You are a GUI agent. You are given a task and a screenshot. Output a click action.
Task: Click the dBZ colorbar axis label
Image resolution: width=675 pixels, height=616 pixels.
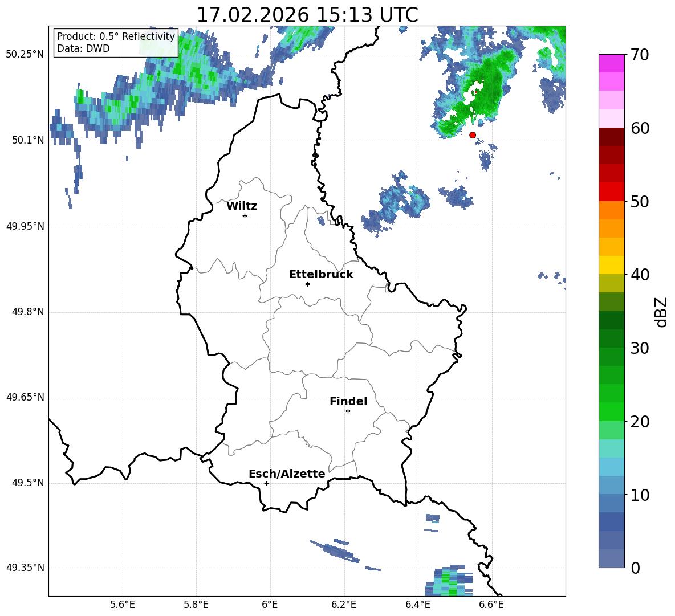pos(661,312)
